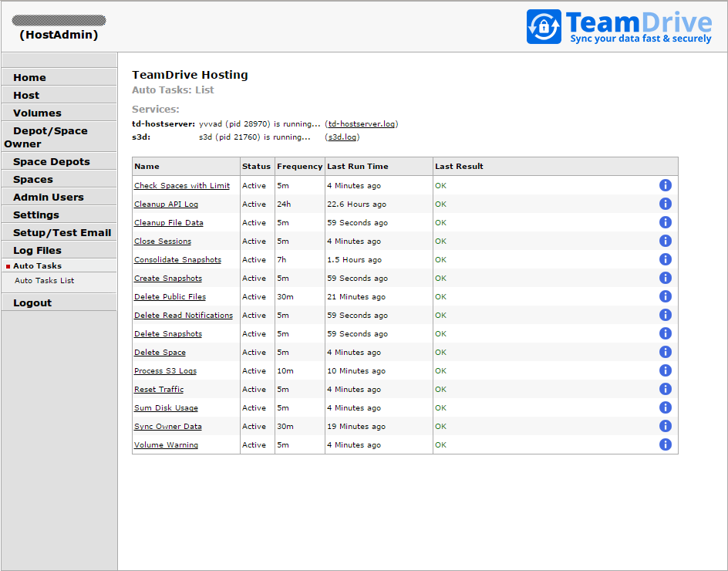Go to Settings in sidebar
The image size is (728, 571).
pos(59,215)
